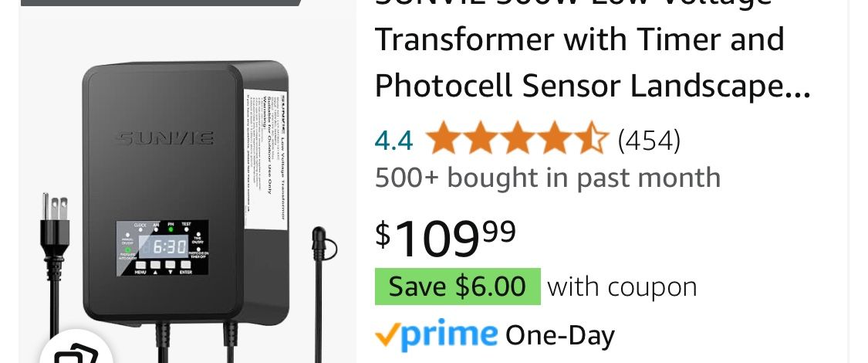The width and height of the screenshot is (868, 363).
Task: Click the 'with coupon' text
Action: (622, 287)
